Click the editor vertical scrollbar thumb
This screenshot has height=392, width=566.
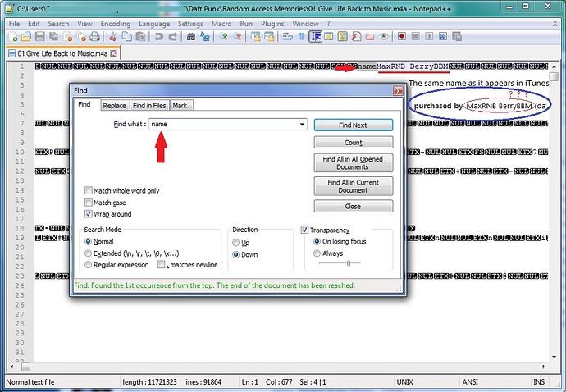coord(554,76)
